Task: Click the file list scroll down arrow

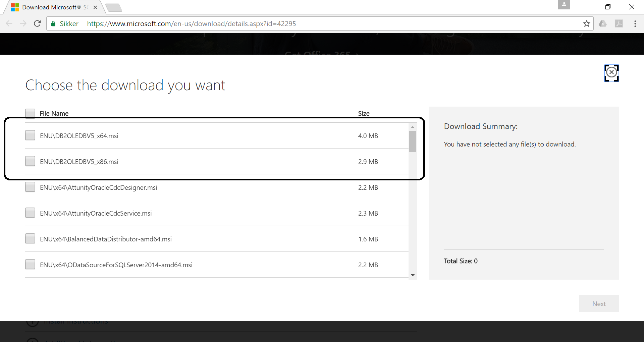Action: click(413, 275)
